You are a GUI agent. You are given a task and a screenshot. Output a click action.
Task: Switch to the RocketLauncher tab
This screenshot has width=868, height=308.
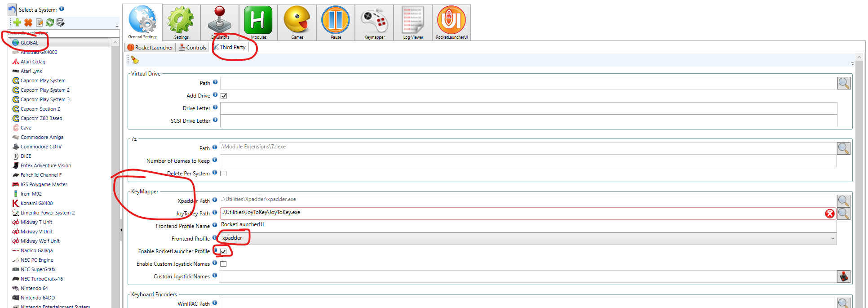tap(150, 48)
